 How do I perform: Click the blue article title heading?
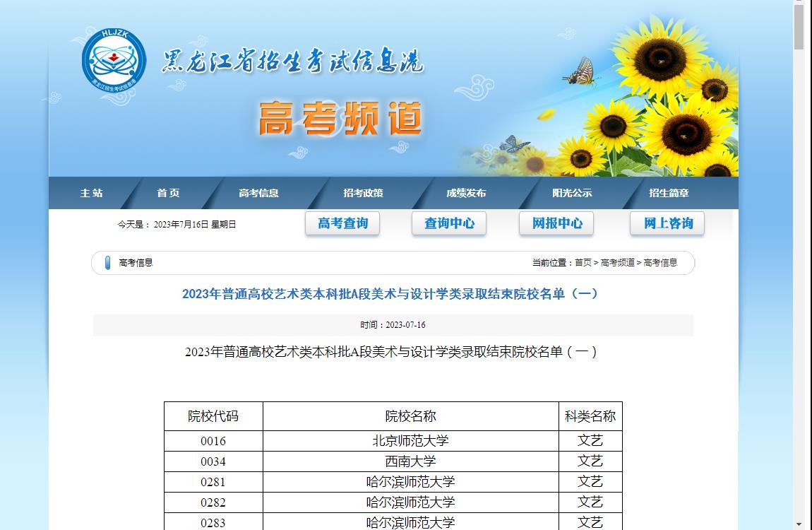tap(390, 294)
